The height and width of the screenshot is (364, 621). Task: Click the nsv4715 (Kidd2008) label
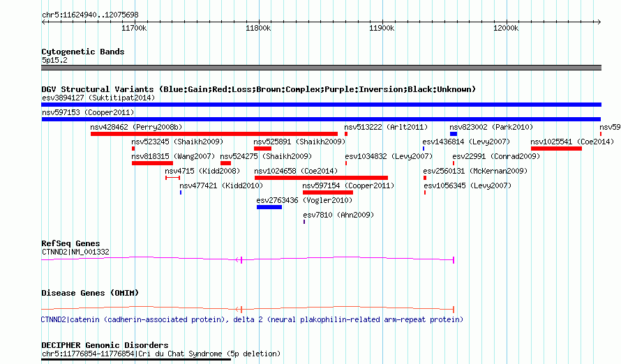click(202, 171)
